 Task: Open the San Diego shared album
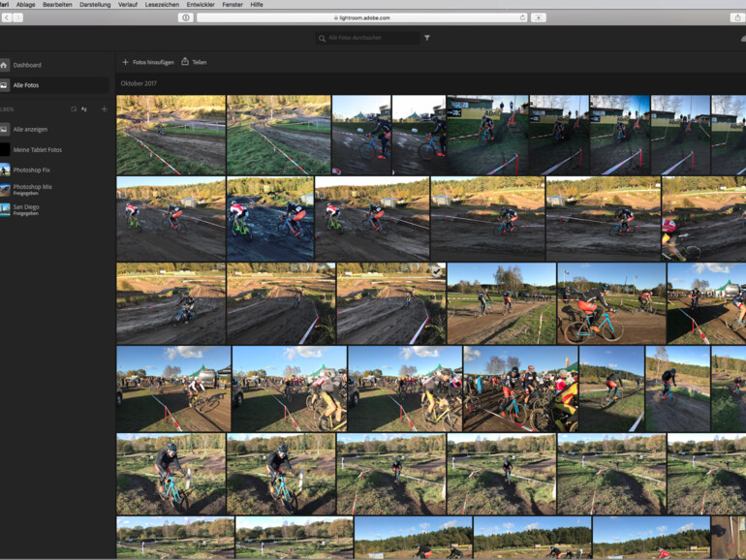[26, 209]
